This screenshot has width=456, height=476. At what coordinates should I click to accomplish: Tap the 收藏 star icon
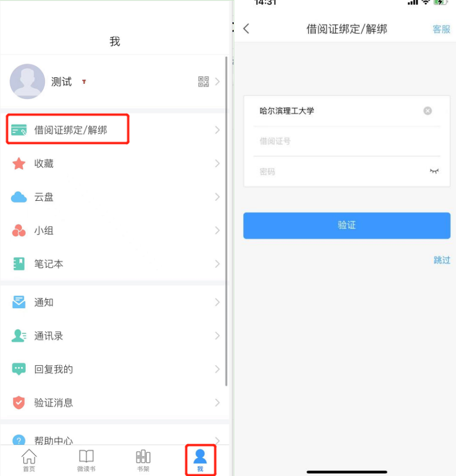point(19,164)
